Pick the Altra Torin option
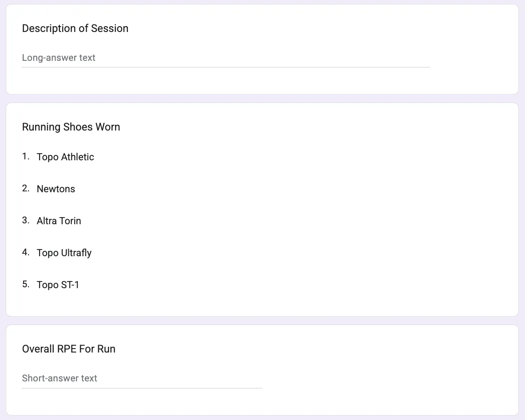This screenshot has height=420, width=525. click(x=59, y=221)
